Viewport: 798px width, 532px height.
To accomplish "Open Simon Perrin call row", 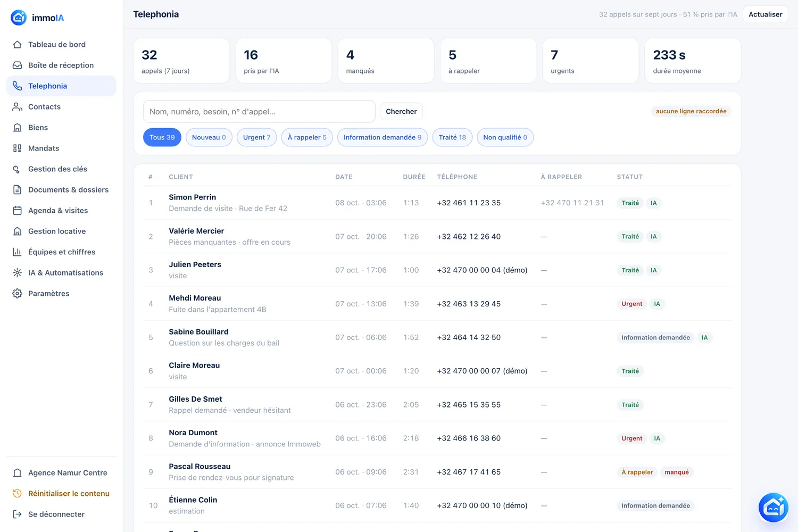I will (x=437, y=203).
